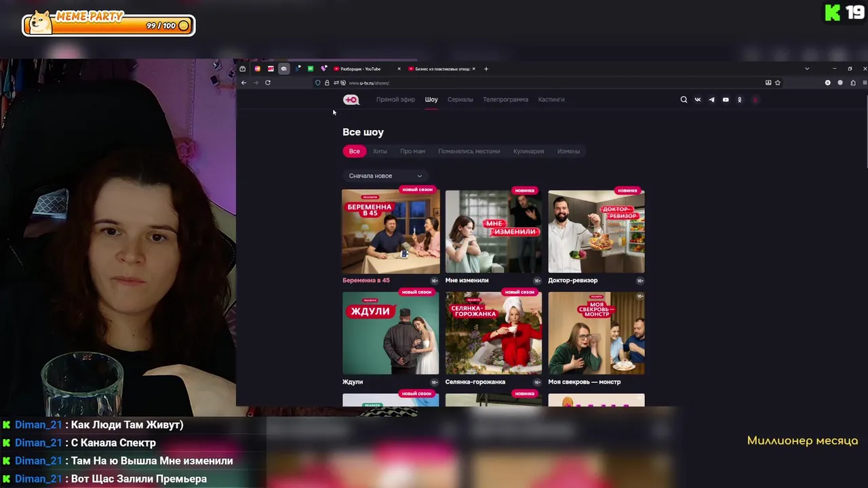Open a new tab with the plus icon
The height and width of the screenshot is (488, 868).
486,68
